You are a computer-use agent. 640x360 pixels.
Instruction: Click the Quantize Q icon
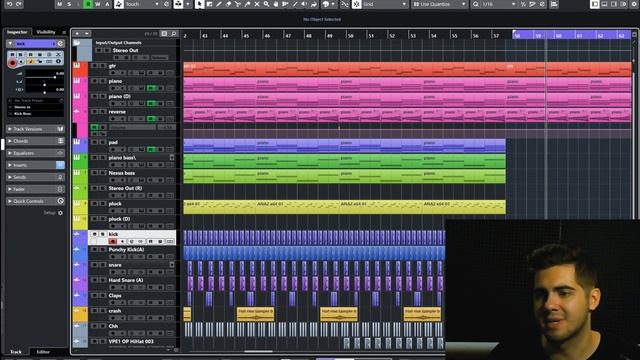(476, 4)
